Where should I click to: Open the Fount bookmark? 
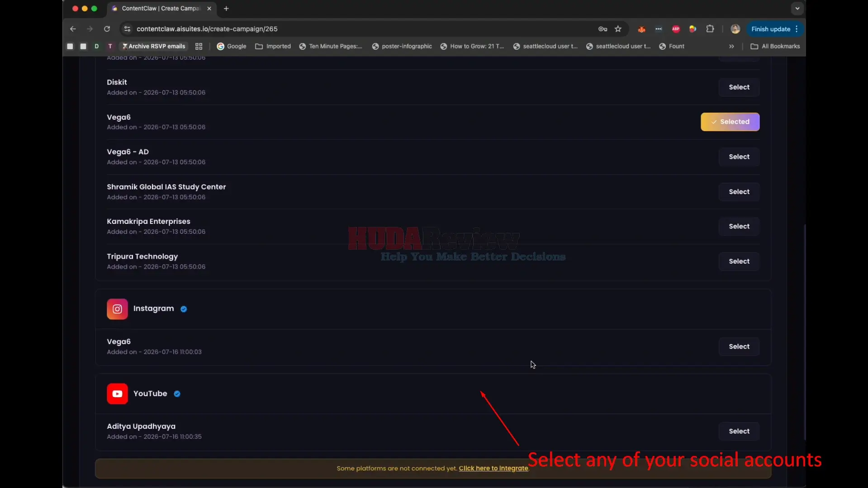pos(672,46)
